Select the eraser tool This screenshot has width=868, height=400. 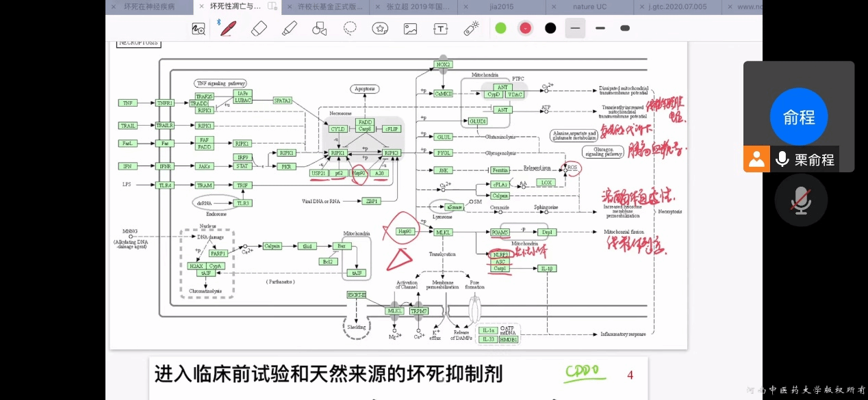tap(259, 28)
